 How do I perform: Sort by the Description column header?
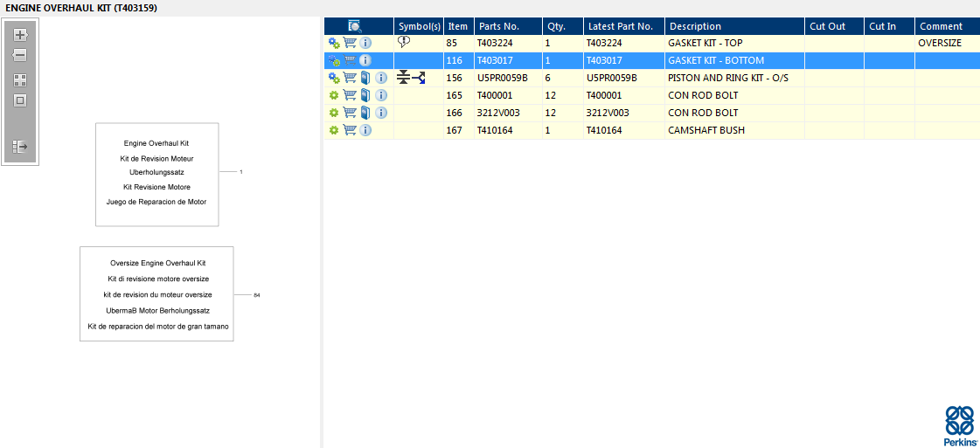(695, 26)
